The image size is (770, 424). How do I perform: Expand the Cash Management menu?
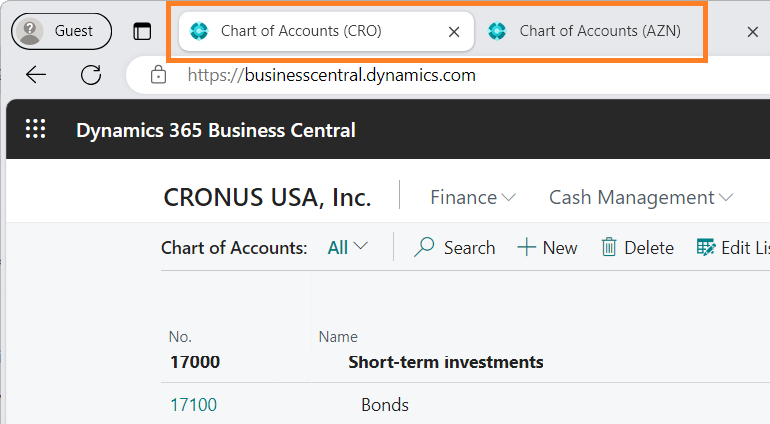(641, 197)
